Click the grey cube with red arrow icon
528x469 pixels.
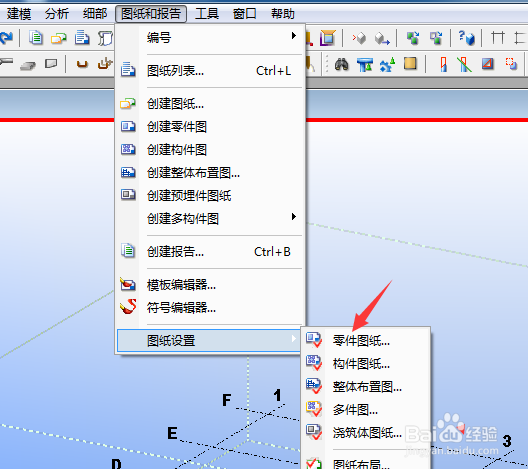[x=359, y=38]
